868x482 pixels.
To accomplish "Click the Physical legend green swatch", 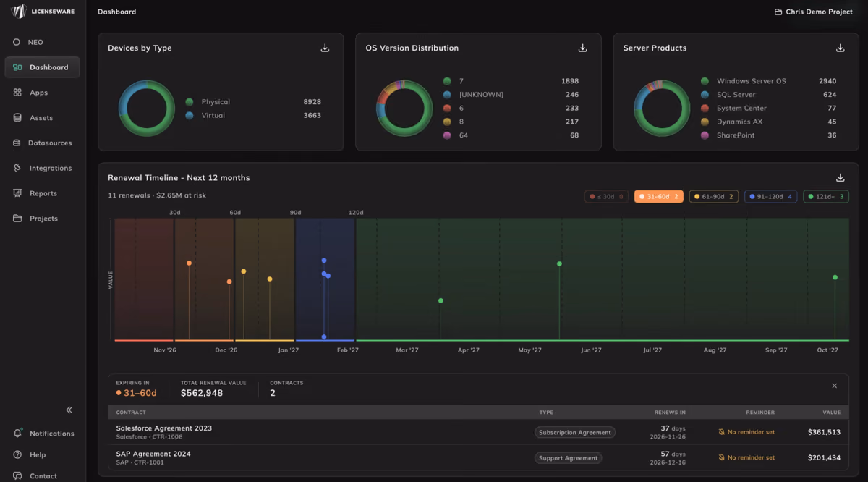I will click(x=190, y=102).
